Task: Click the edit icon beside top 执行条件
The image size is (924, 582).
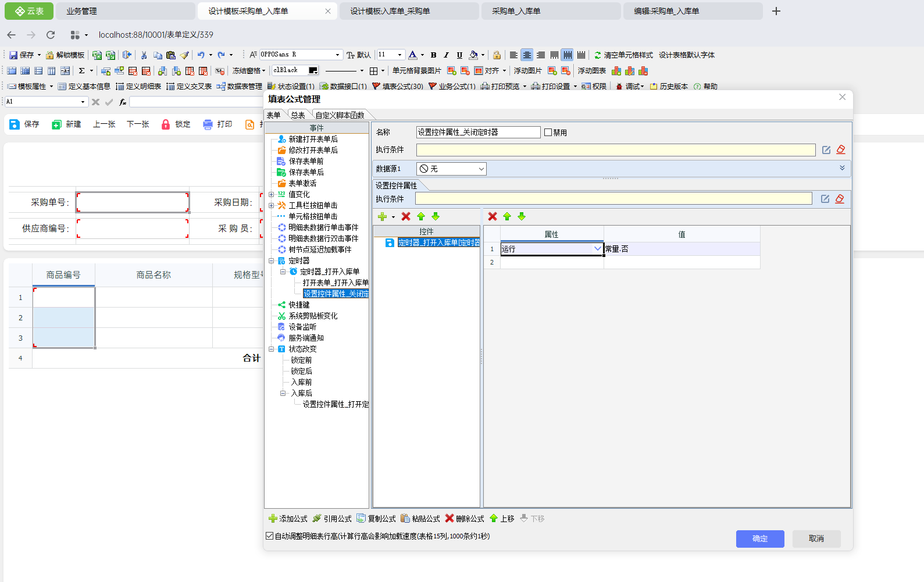Action: pyautogui.click(x=826, y=150)
